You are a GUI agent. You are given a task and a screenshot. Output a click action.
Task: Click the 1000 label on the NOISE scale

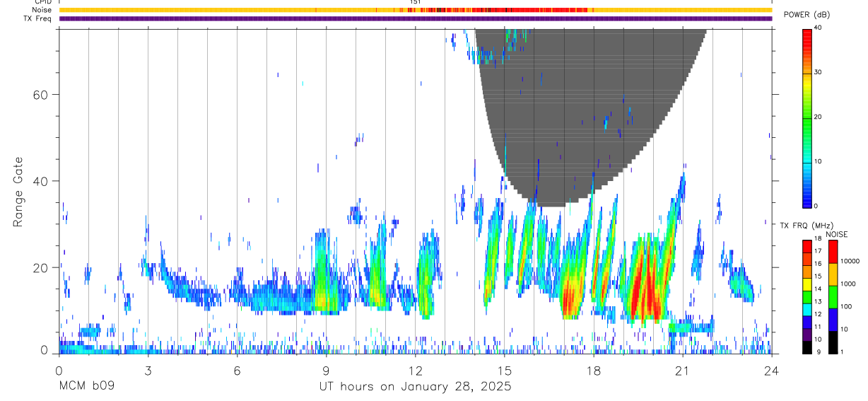point(848,284)
